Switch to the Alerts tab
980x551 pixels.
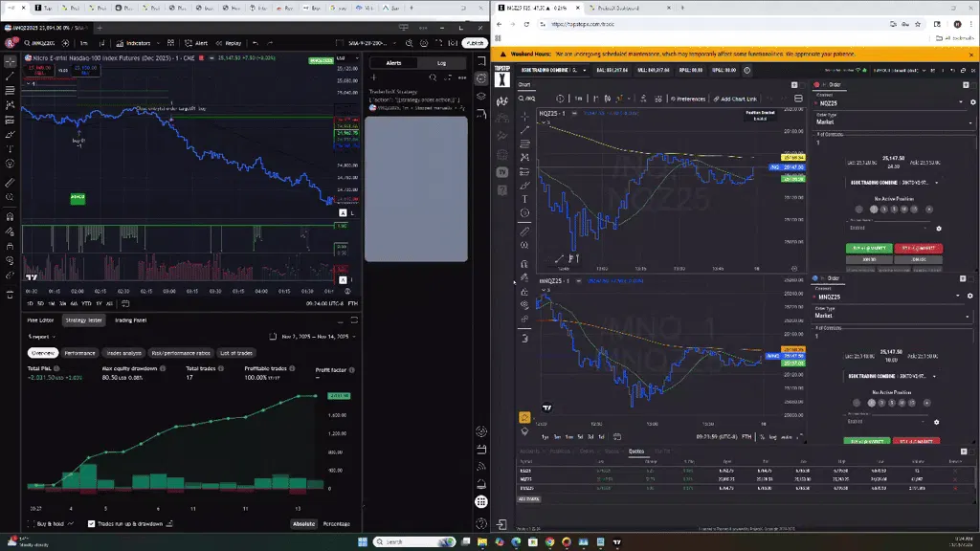pyautogui.click(x=393, y=63)
